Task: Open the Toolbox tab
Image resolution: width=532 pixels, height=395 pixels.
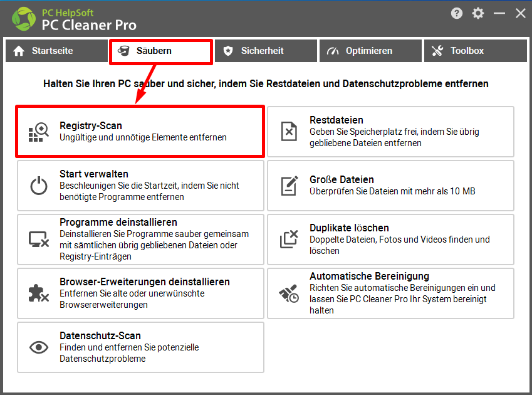Action: pyautogui.click(x=476, y=51)
